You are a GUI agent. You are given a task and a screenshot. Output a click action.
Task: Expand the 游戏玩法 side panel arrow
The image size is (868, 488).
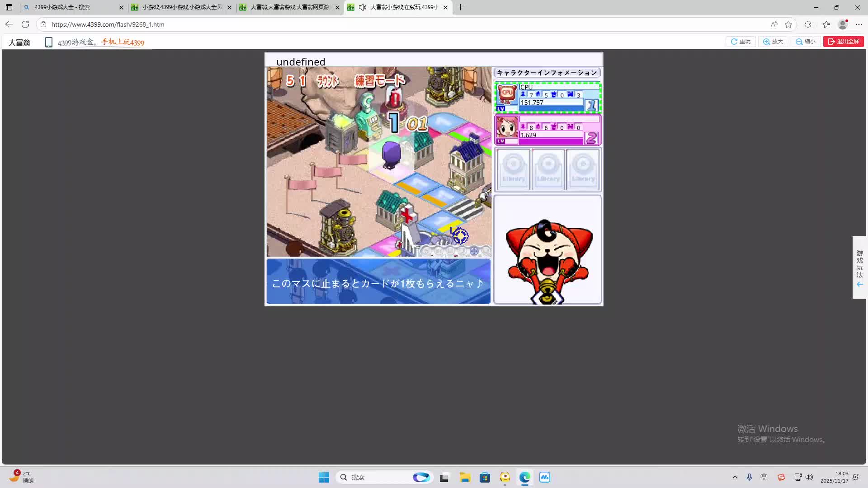point(859,284)
